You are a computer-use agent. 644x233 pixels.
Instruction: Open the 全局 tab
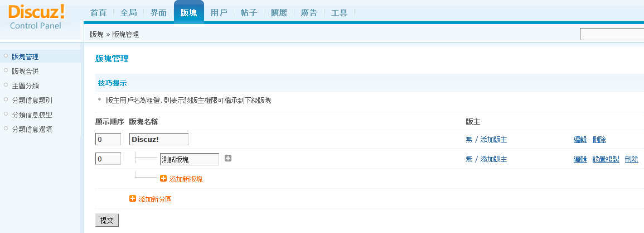[129, 12]
